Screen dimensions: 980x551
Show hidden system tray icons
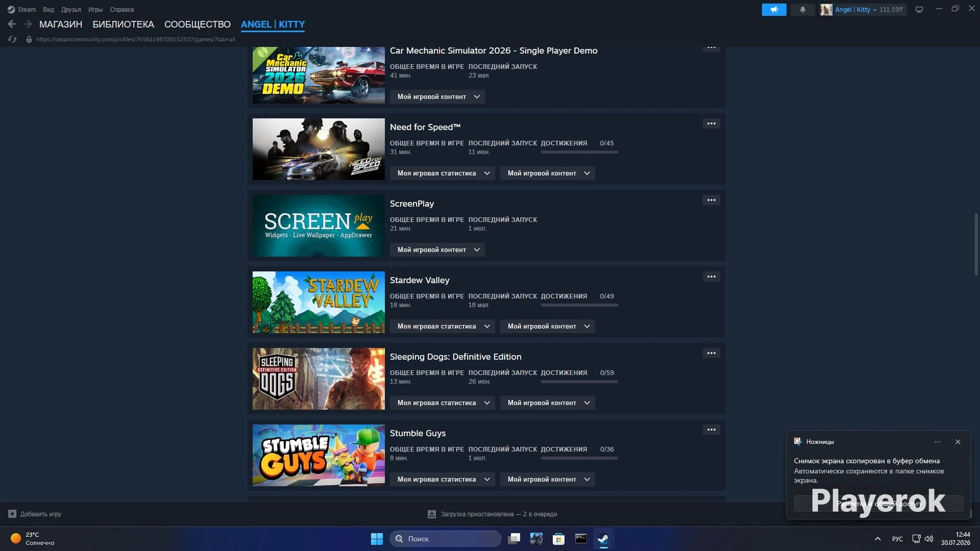(877, 539)
